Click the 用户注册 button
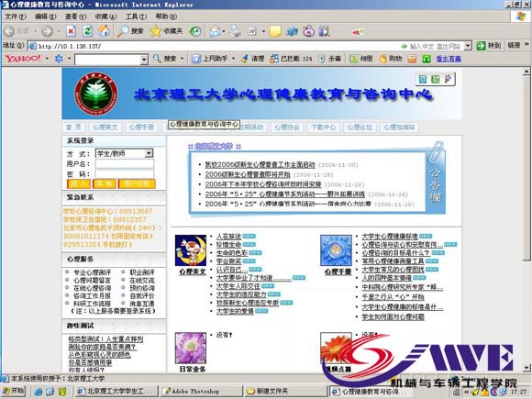This screenshot has height=399, width=532. (137, 183)
